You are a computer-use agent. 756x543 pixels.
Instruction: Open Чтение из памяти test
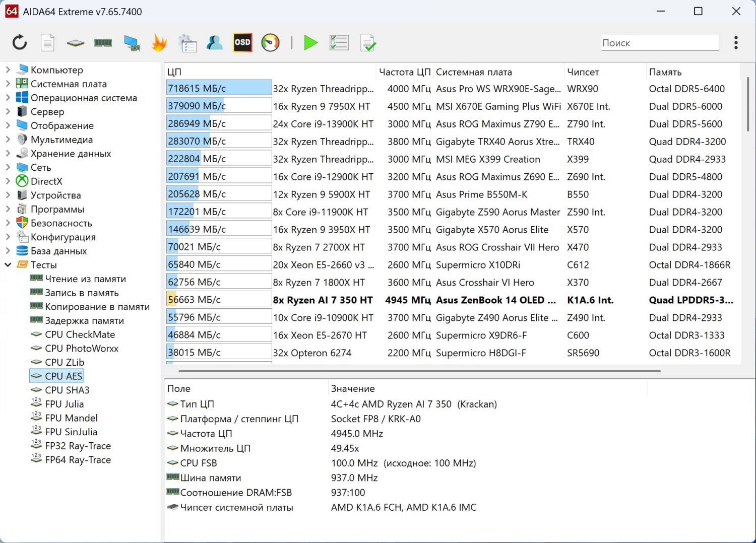click(85, 279)
